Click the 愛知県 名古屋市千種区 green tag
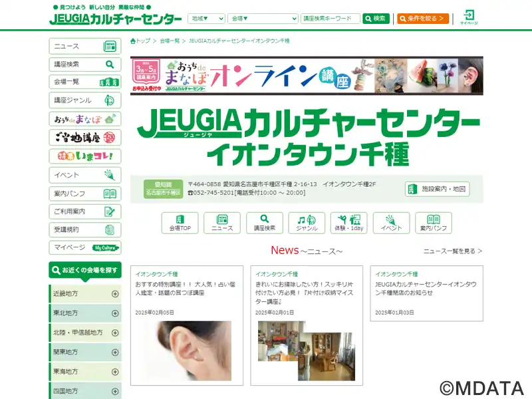Screen dimensions: 532x399 point(163,189)
